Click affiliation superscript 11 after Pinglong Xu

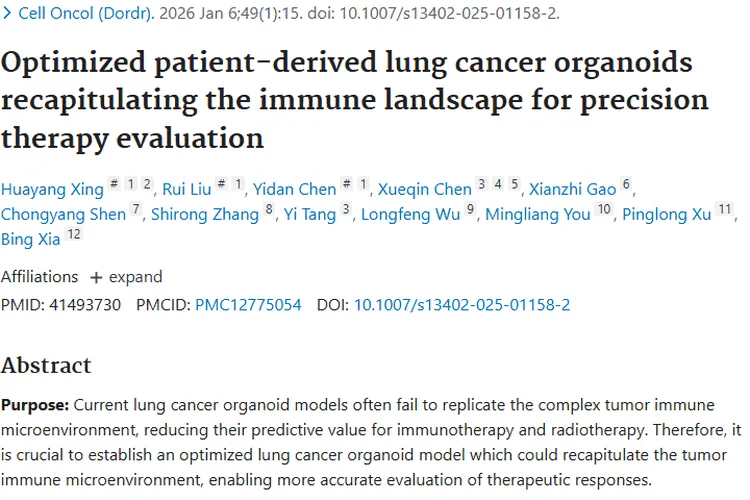click(x=725, y=209)
